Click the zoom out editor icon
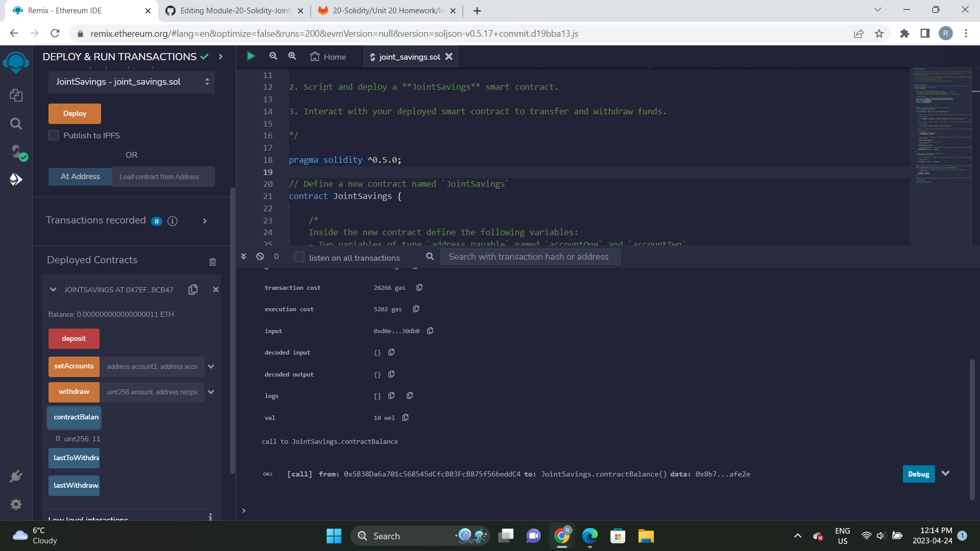The image size is (980, 551). coord(273,56)
